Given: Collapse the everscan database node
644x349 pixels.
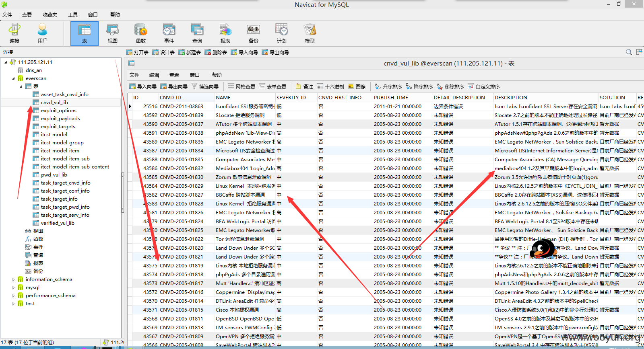Looking at the screenshot, I should [13, 78].
